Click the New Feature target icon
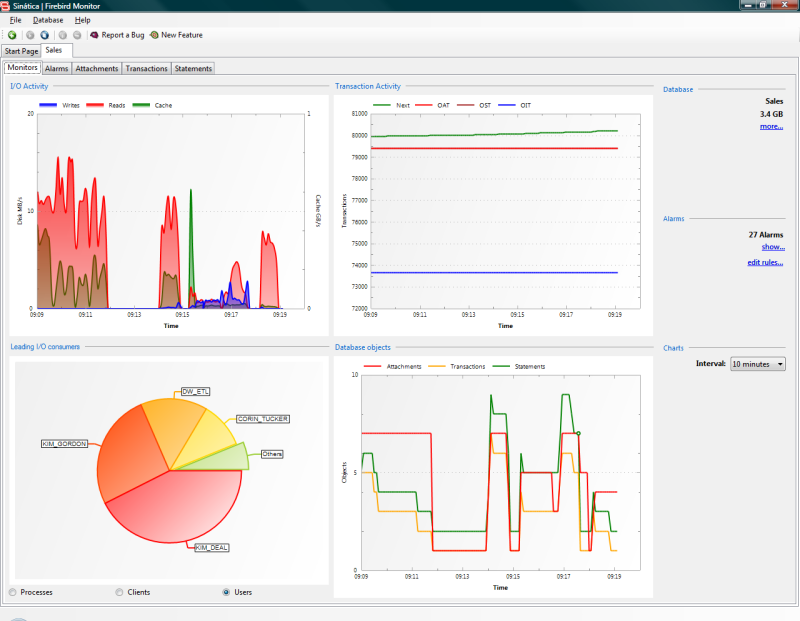This screenshot has height=621, width=800. 154,35
